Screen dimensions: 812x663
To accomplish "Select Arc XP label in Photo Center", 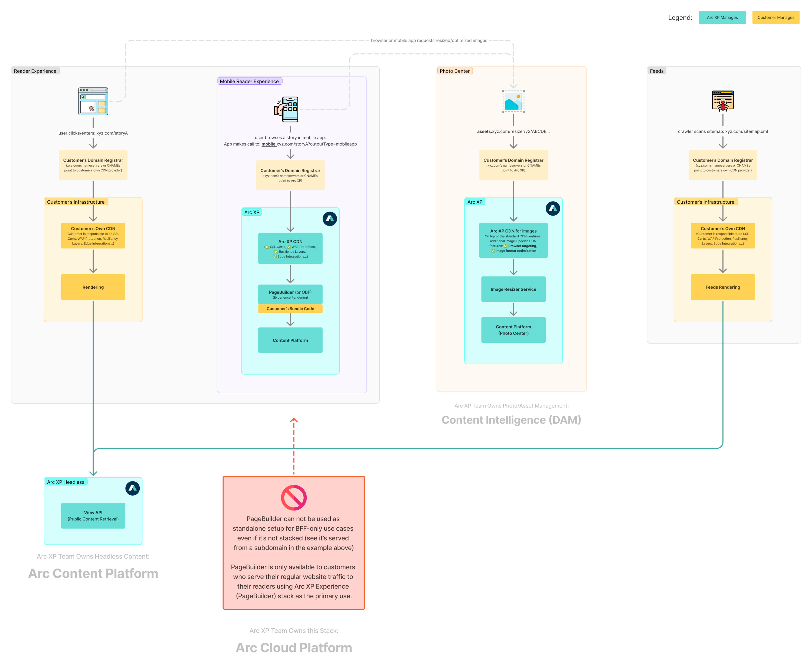I will (474, 202).
